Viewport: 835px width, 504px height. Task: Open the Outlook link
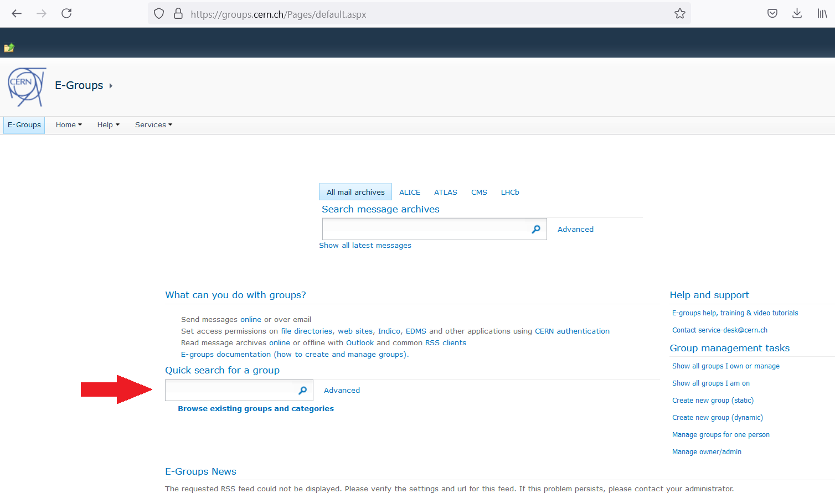click(360, 343)
